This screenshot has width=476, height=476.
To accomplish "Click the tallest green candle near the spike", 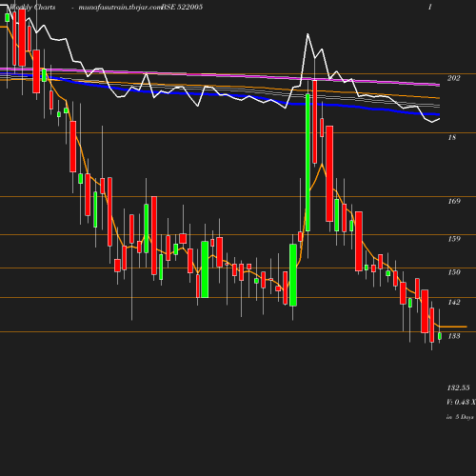I will (307, 162).
